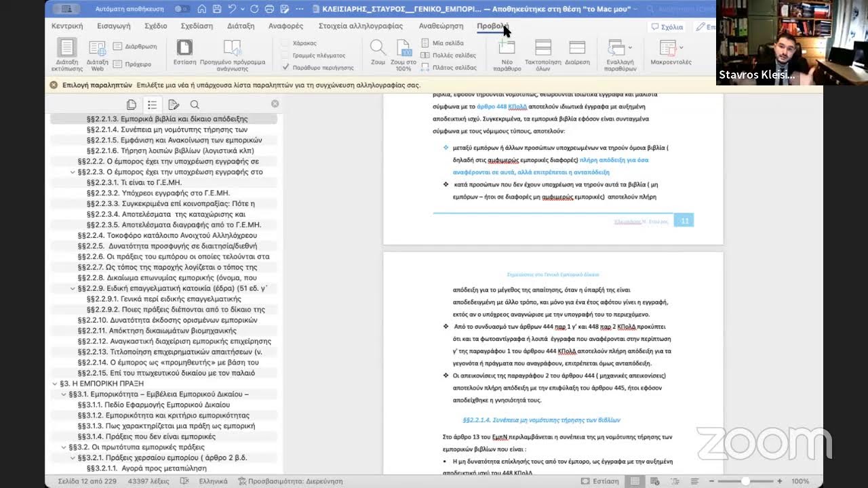Collapse heading §§2.2.3. Ο έμπορος έχει

pyautogui.click(x=73, y=172)
